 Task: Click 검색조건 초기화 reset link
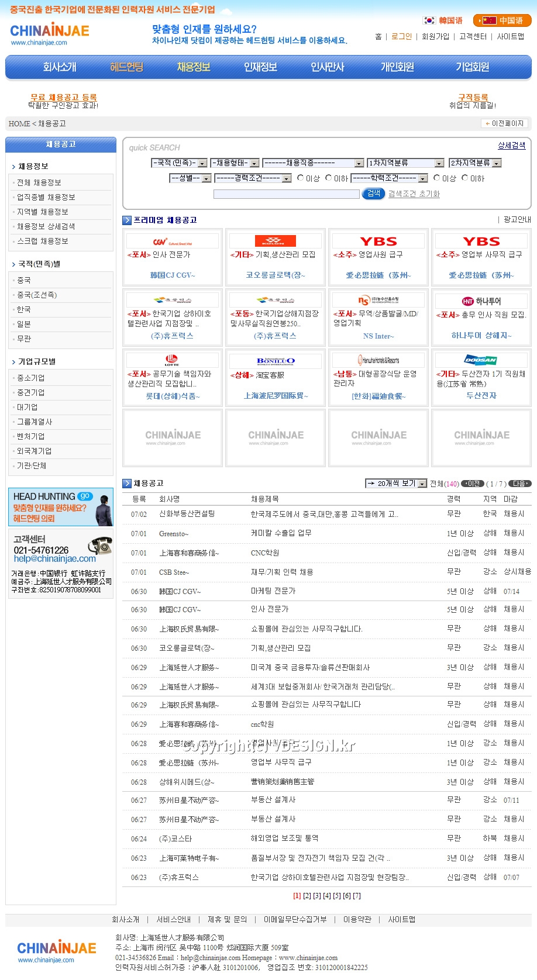click(414, 194)
